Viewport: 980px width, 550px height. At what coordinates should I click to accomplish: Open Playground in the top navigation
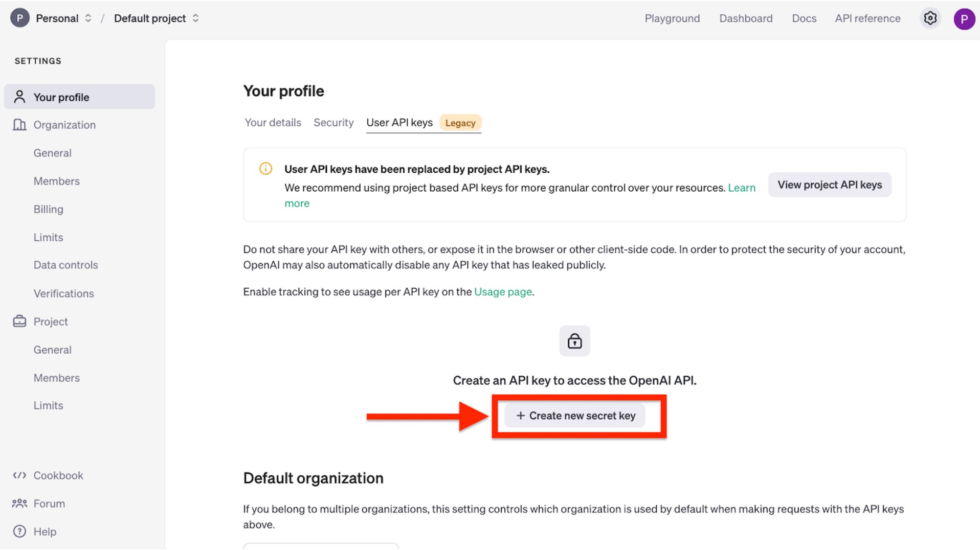tap(672, 18)
